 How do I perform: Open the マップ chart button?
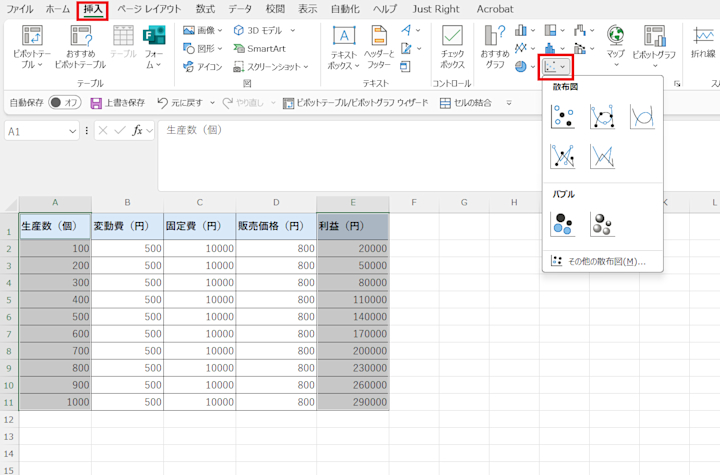(x=615, y=47)
